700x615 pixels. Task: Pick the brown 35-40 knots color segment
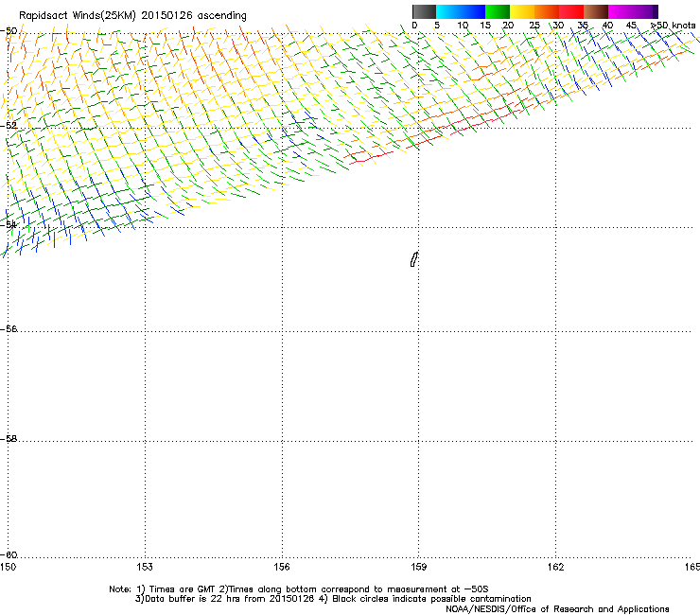click(x=596, y=11)
